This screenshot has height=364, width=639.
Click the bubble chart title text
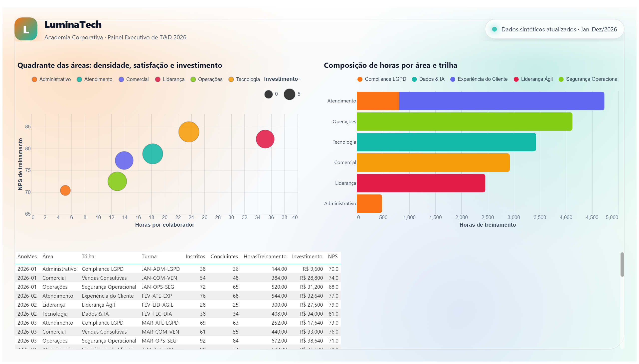pyautogui.click(x=120, y=66)
